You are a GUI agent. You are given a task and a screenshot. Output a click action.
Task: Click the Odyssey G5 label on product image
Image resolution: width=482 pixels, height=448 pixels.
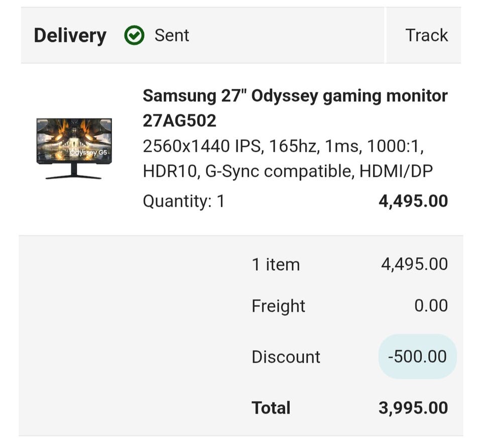[88, 153]
